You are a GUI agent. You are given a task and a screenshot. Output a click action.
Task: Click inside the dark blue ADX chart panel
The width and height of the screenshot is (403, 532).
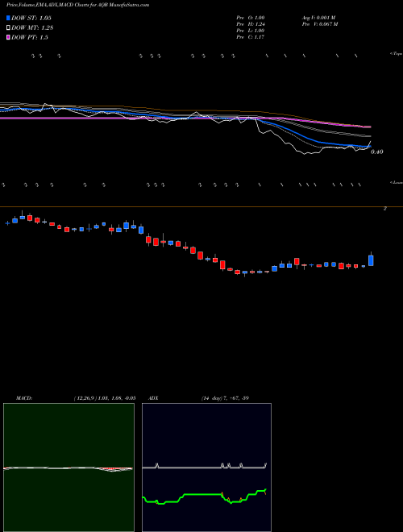[206, 467]
